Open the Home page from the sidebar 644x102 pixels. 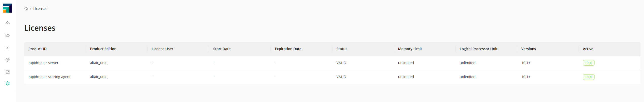[8, 23]
